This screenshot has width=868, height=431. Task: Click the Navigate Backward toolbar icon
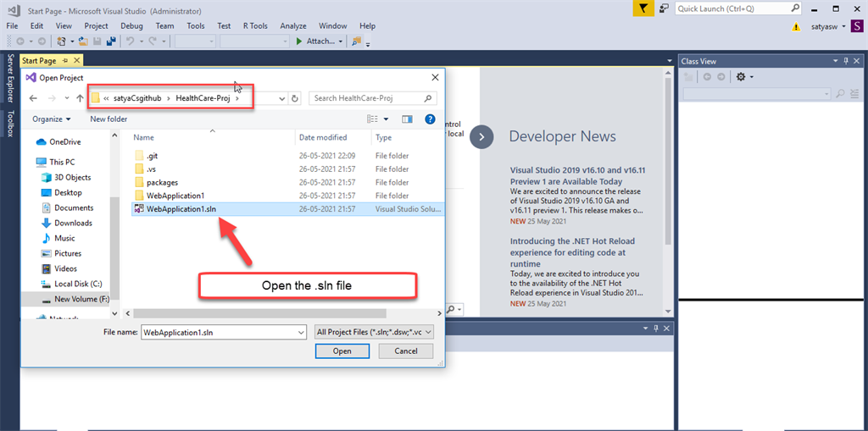click(20, 41)
